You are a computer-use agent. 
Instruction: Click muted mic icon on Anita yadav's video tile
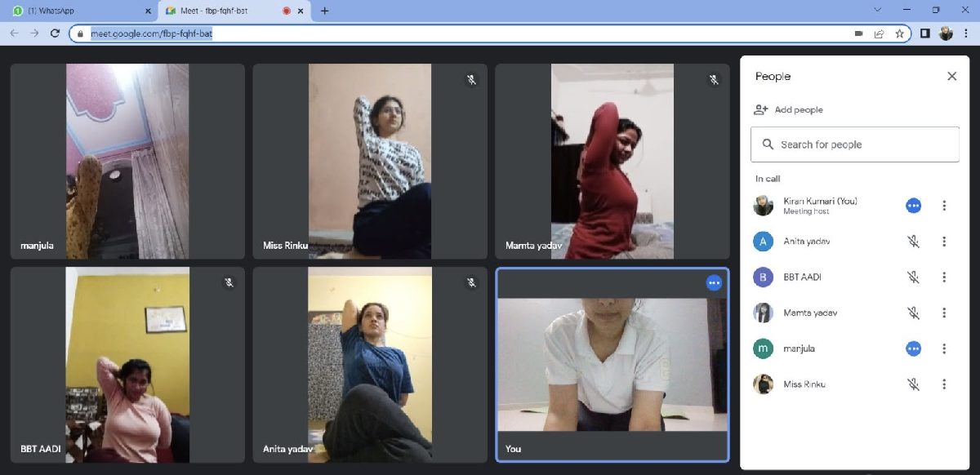[471, 282]
